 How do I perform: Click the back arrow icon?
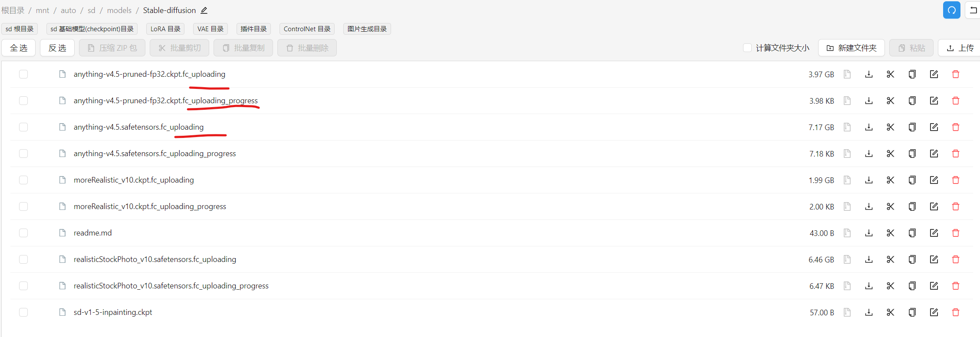pos(973,10)
